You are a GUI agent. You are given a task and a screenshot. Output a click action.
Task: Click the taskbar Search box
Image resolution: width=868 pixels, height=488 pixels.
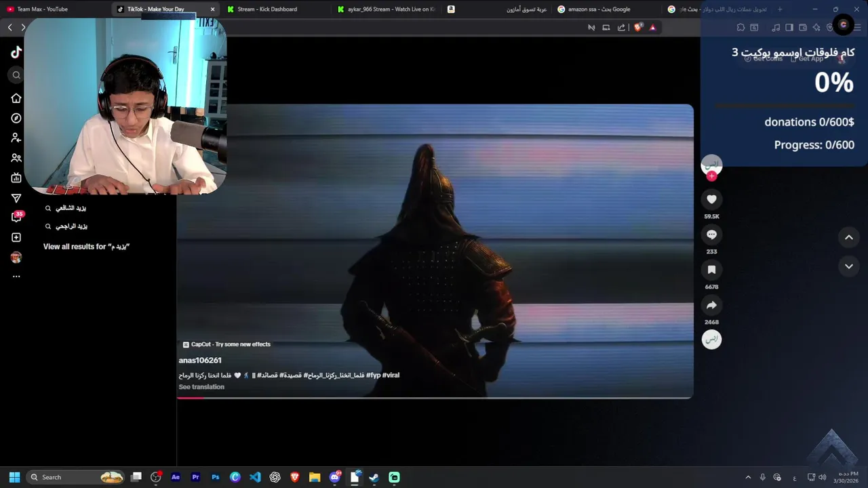coord(76,477)
